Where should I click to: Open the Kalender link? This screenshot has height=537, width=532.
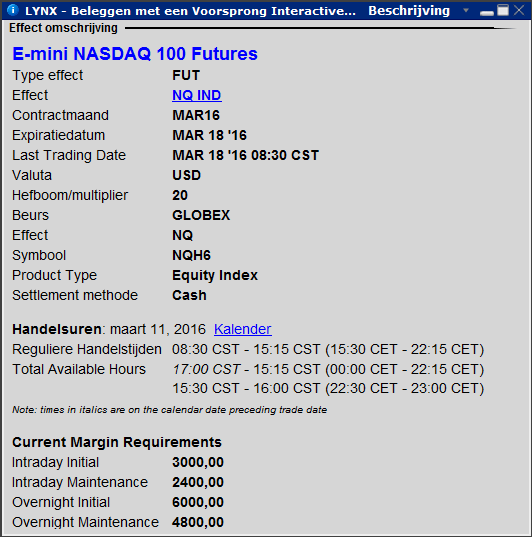coord(243,329)
